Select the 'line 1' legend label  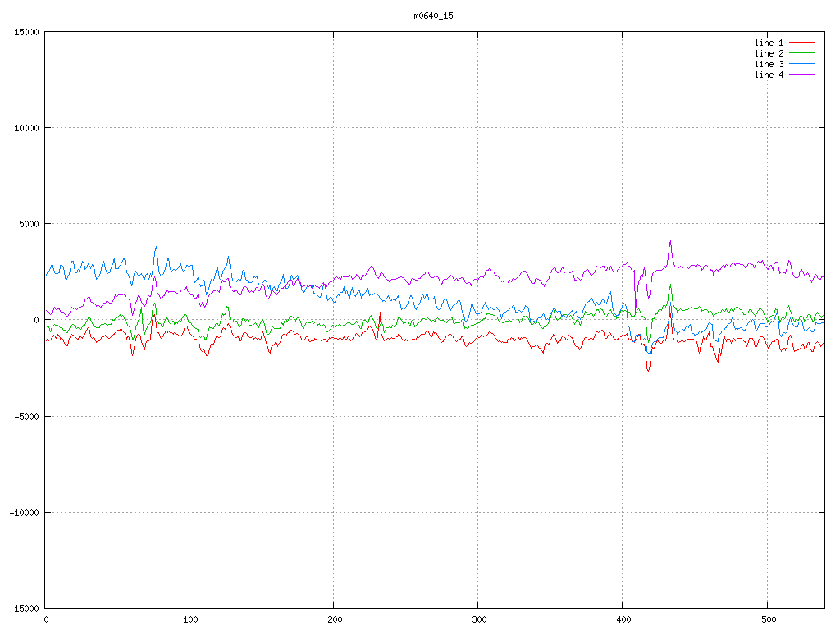pyautogui.click(x=769, y=43)
